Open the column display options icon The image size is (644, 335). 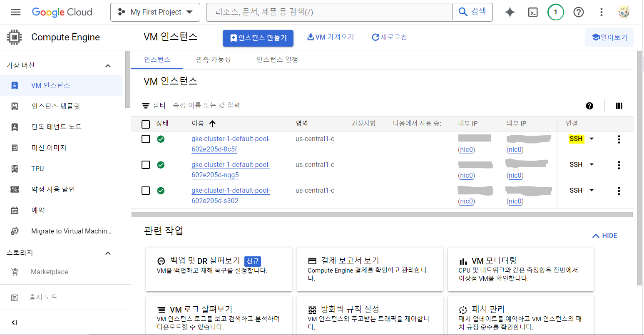point(619,106)
